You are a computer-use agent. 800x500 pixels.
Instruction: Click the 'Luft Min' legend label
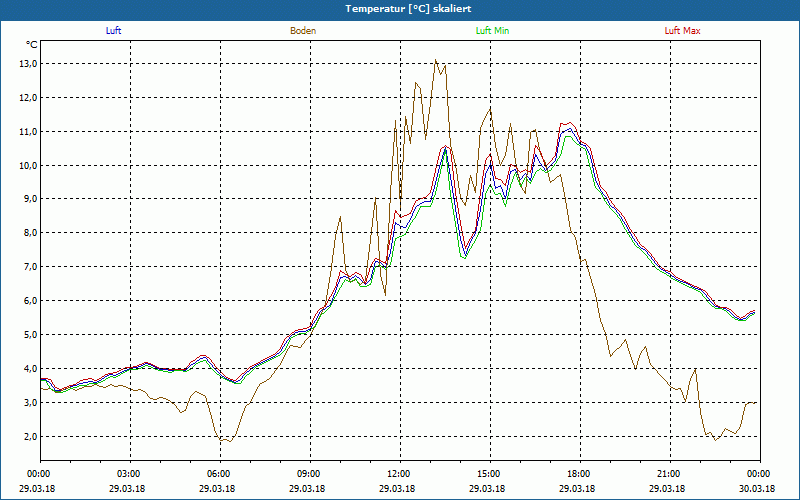[492, 31]
